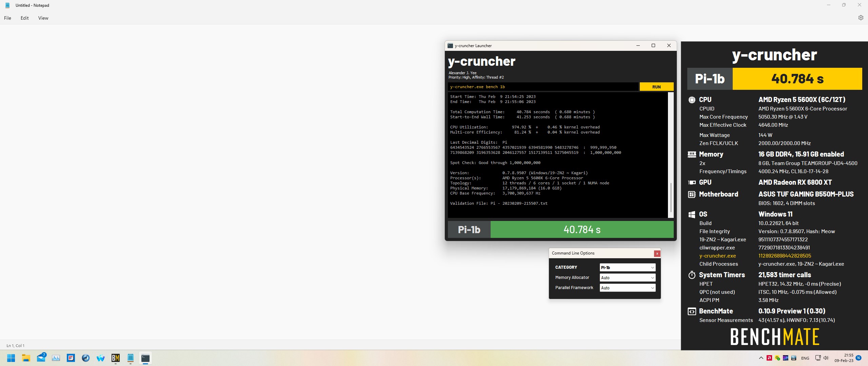Open the Mail app with 7 unread
The image size is (868, 366).
[41, 358]
